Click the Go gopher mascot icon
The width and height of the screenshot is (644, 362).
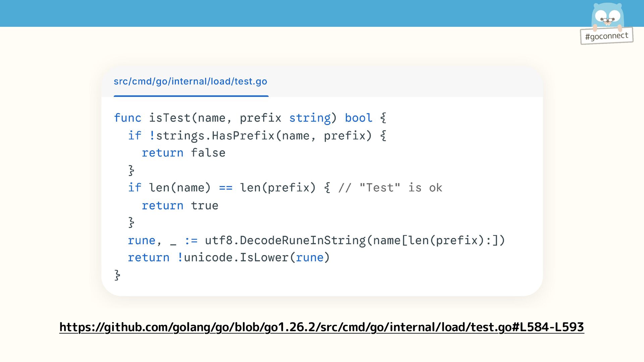coord(607,15)
